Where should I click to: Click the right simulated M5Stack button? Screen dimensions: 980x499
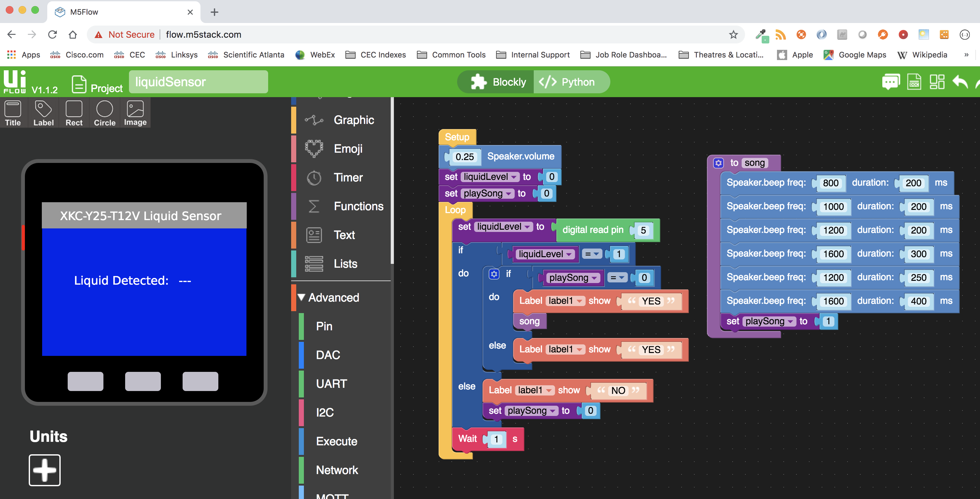200,381
